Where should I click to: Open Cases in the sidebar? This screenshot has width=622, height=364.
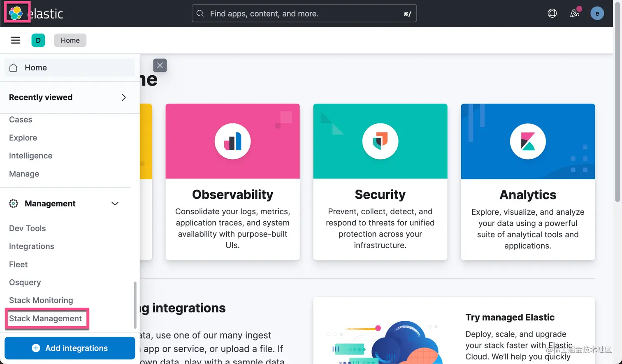point(21,120)
